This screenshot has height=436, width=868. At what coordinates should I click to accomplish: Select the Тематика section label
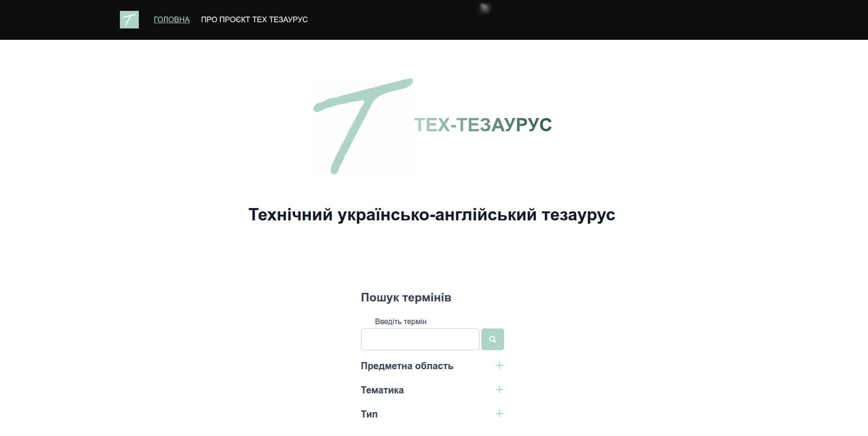[382, 390]
